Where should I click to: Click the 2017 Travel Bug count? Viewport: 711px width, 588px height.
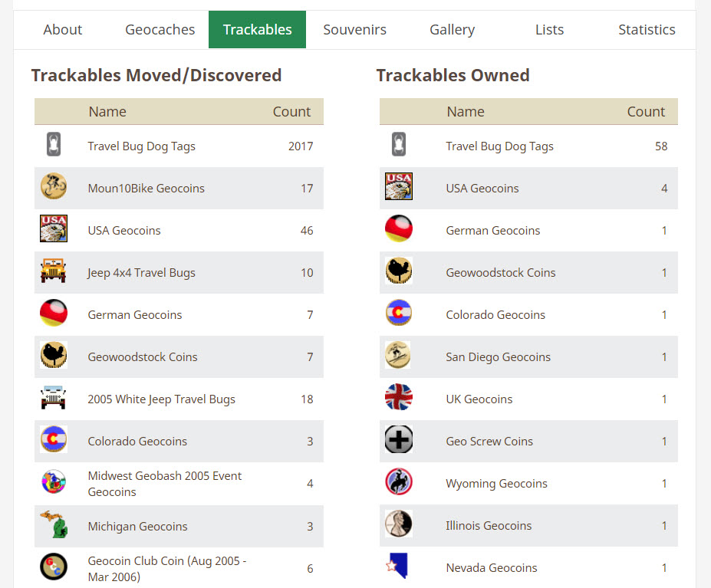click(301, 146)
